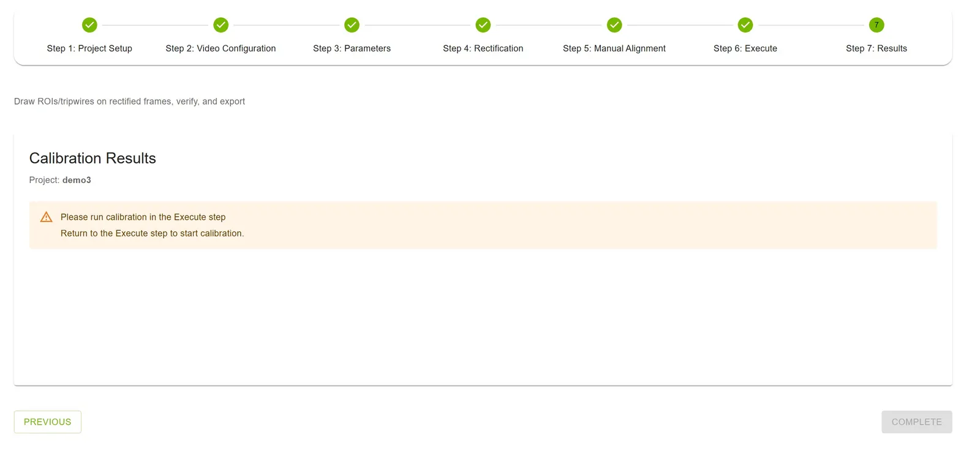The image size is (980, 467).
Task: Switch to Step 3: Parameters label
Action: 352,48
